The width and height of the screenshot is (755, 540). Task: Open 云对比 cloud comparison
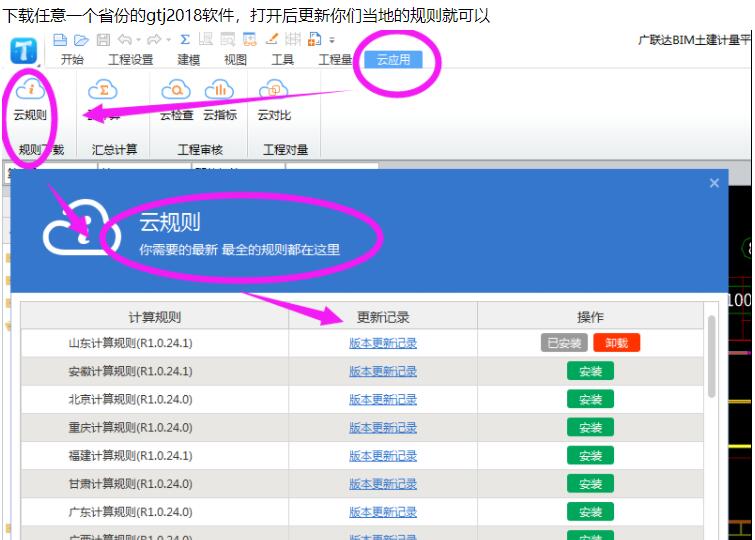click(274, 100)
